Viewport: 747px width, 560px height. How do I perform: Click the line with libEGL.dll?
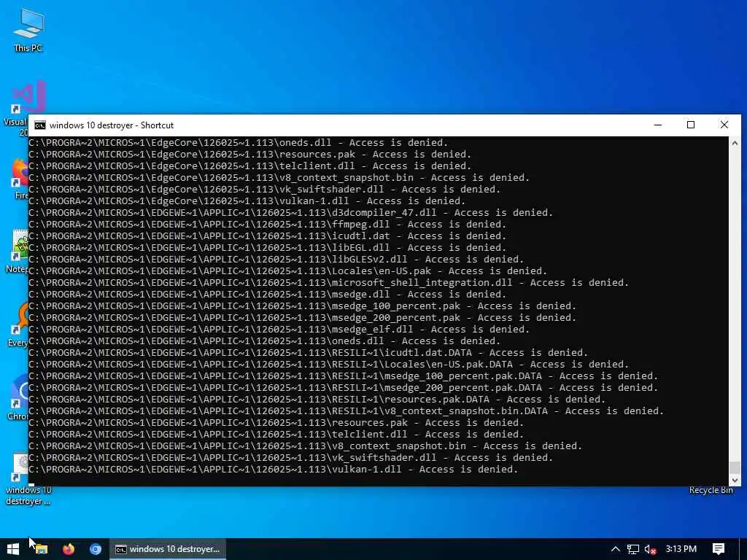point(267,248)
